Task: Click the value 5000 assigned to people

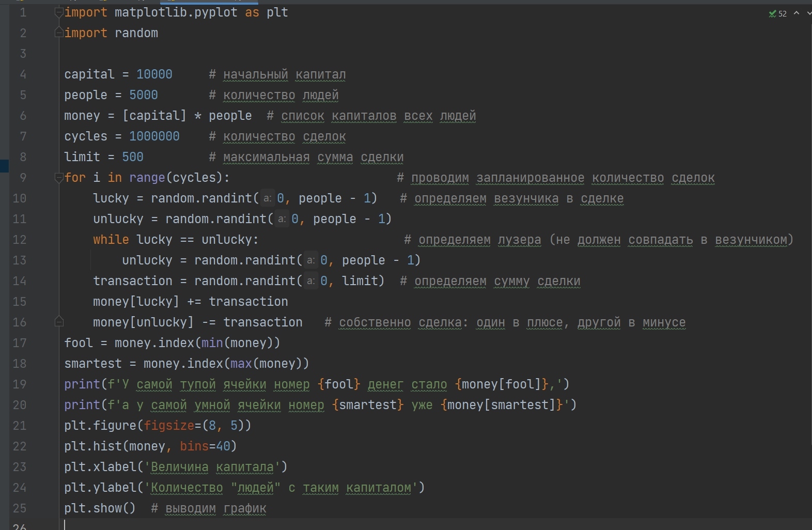Action: tap(144, 95)
